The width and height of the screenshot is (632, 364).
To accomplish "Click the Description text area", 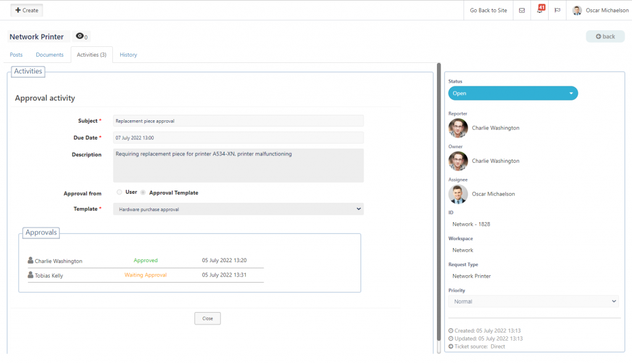I will 238,166.
